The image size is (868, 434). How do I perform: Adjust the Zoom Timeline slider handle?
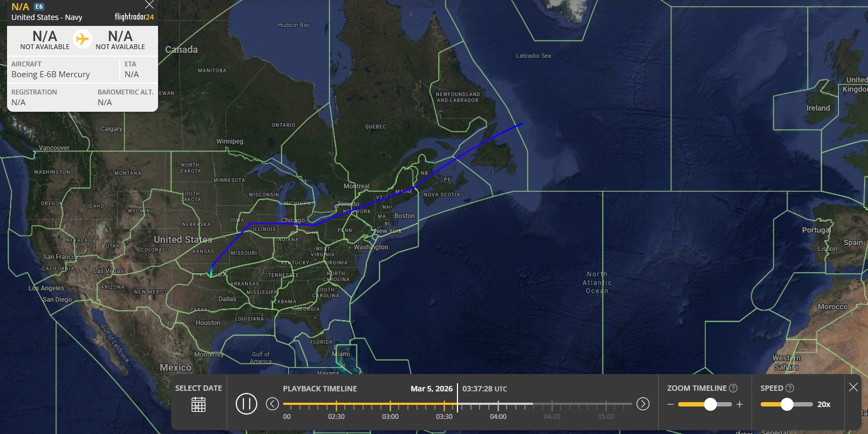point(710,404)
